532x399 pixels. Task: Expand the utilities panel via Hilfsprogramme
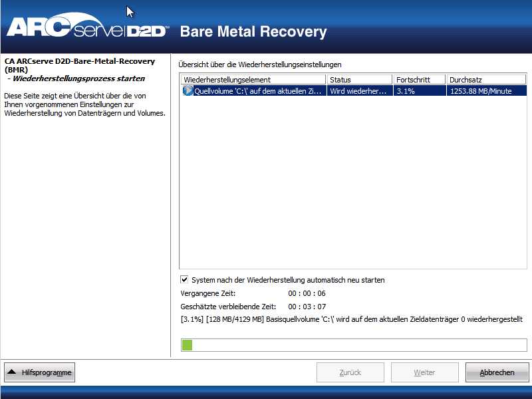(x=40, y=372)
